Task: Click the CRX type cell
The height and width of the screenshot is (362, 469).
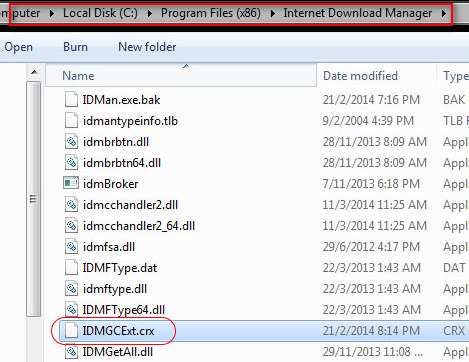Action: pyautogui.click(x=454, y=331)
